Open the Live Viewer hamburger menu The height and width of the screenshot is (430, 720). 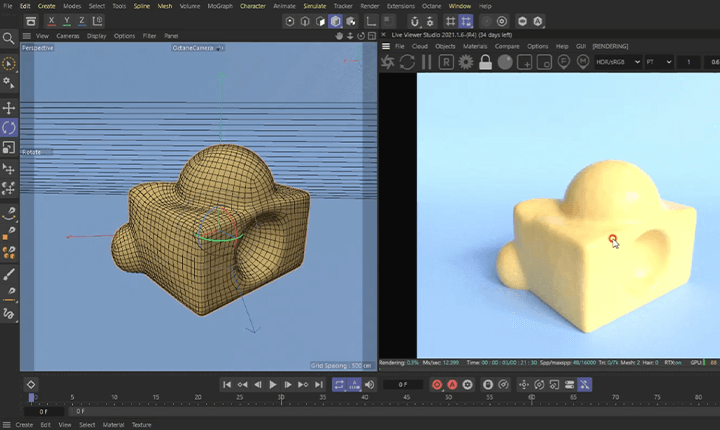(x=386, y=46)
